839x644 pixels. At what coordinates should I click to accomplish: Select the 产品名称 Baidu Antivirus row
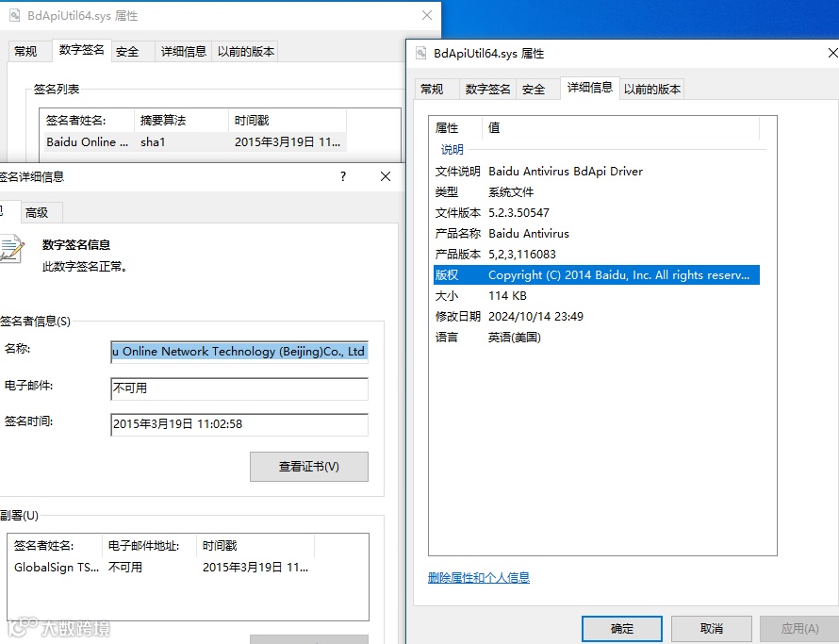[x=597, y=234]
